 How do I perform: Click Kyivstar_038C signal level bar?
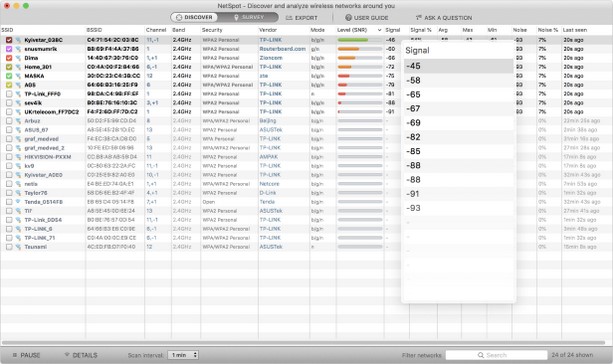click(x=360, y=40)
